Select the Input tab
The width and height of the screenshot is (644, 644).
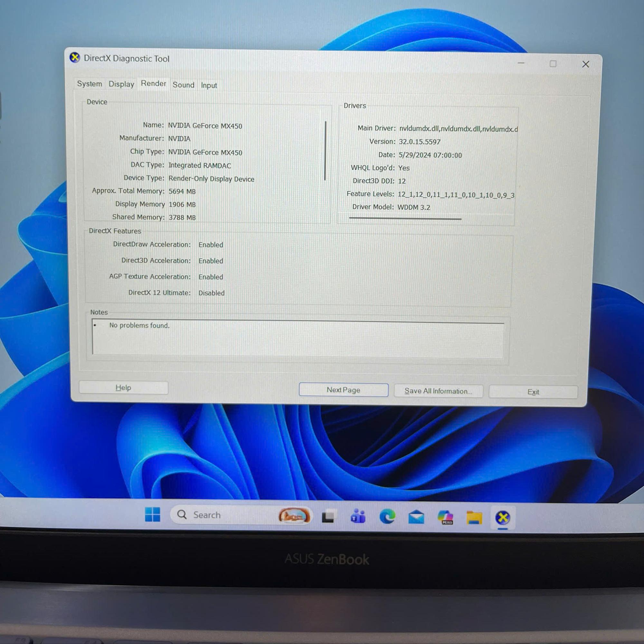[209, 85]
